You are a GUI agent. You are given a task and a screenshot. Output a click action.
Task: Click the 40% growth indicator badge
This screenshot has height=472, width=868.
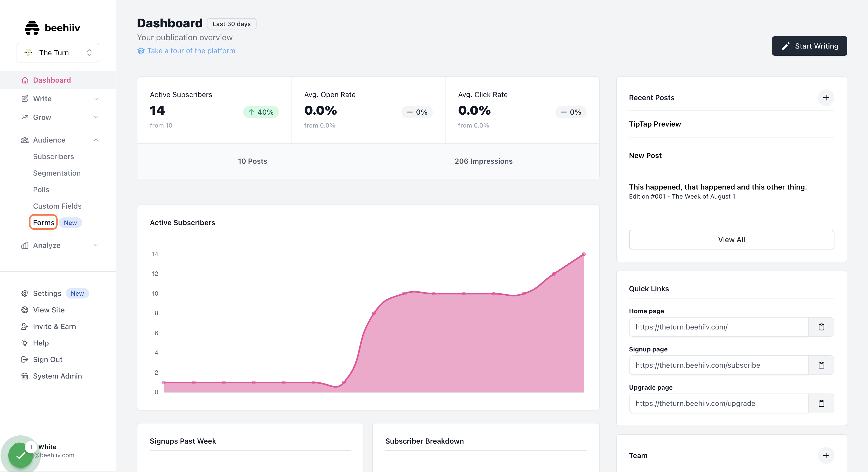tap(261, 112)
